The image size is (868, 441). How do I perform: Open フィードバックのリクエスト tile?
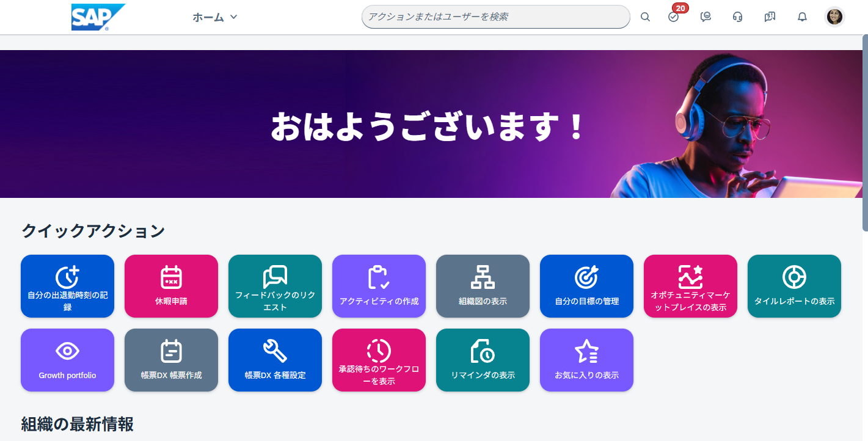[x=275, y=286]
